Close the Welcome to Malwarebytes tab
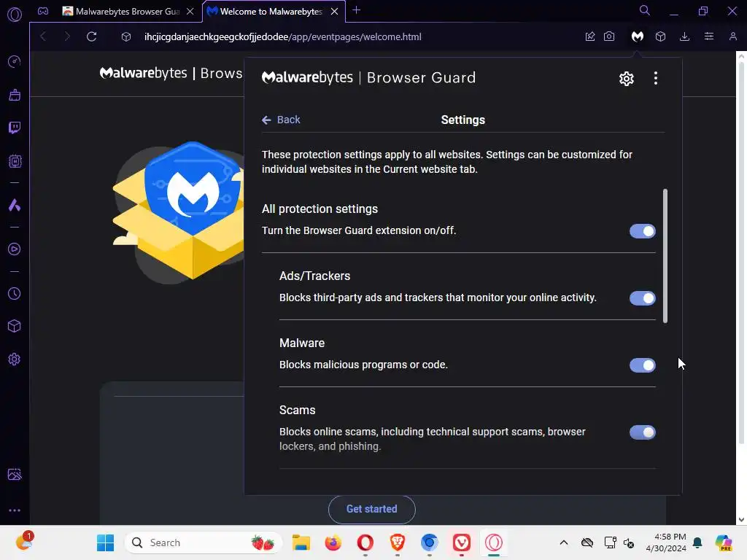 (x=334, y=12)
